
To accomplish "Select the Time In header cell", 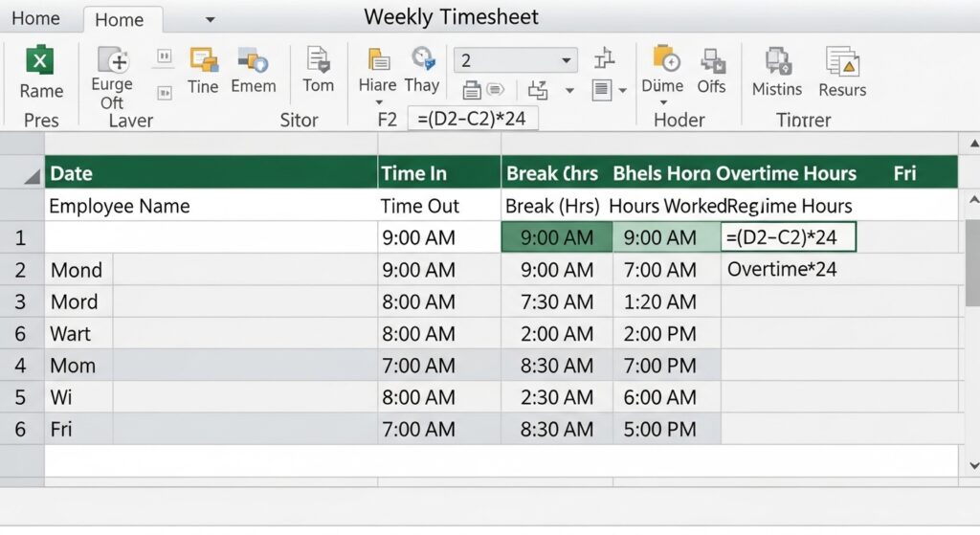I will tap(439, 173).
